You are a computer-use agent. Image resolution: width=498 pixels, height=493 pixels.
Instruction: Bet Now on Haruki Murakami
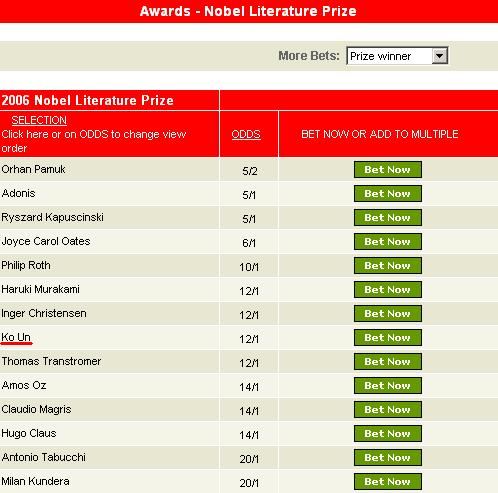(x=388, y=290)
